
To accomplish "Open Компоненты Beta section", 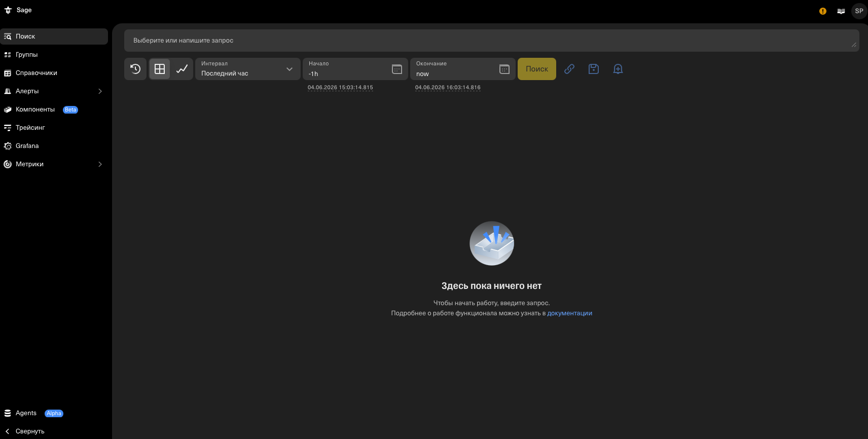I will point(54,109).
